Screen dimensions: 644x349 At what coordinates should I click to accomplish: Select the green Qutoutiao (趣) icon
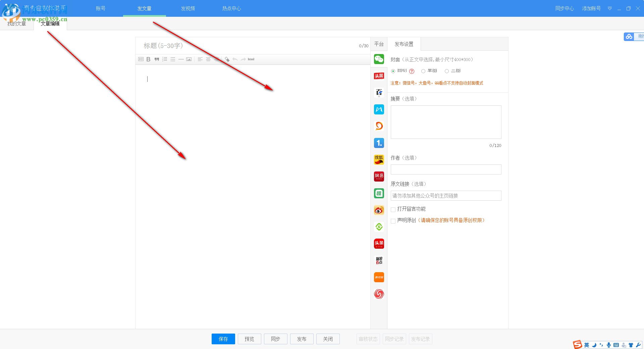pos(379,193)
